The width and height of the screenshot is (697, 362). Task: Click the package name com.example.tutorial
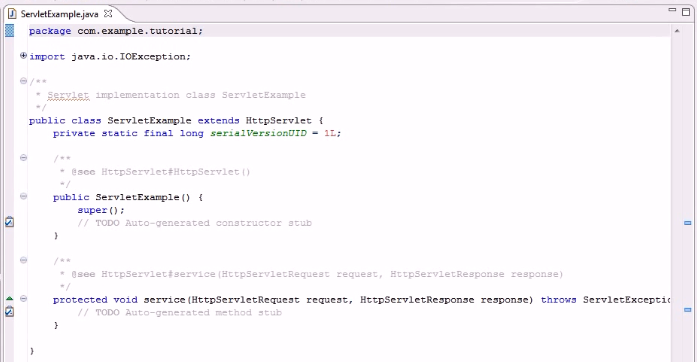tap(137, 31)
